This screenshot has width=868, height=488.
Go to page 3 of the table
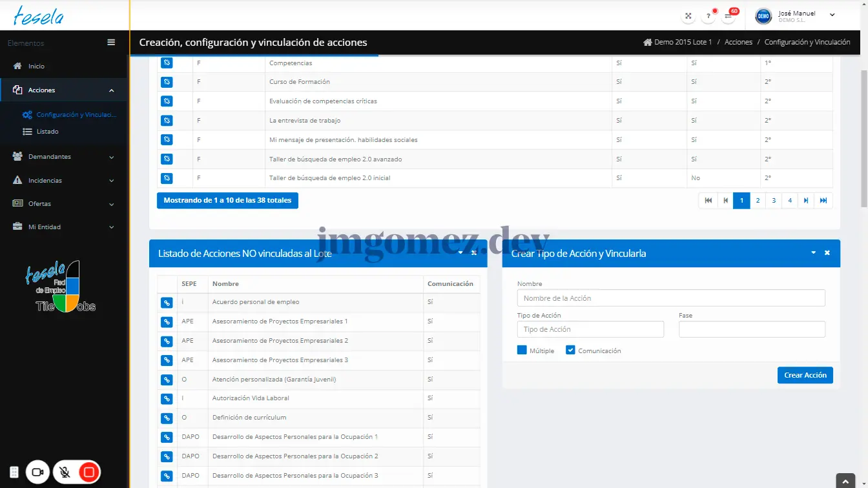(774, 201)
